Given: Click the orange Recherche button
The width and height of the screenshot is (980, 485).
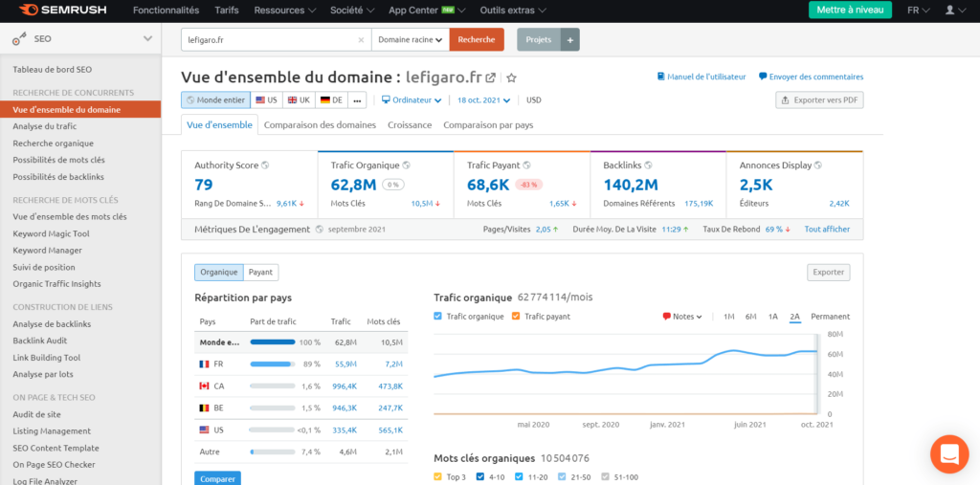Looking at the screenshot, I should coord(477,39).
